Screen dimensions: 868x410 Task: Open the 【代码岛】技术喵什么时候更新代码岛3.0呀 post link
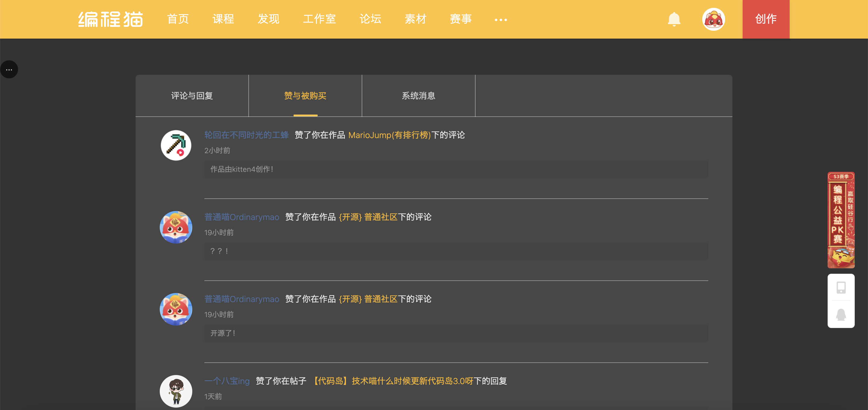click(392, 381)
